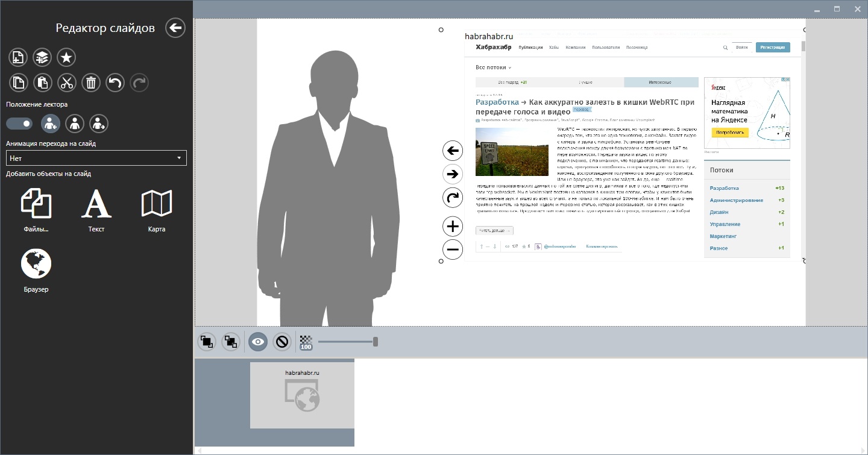
Task: Paste from clipboard icon
Action: point(42,82)
